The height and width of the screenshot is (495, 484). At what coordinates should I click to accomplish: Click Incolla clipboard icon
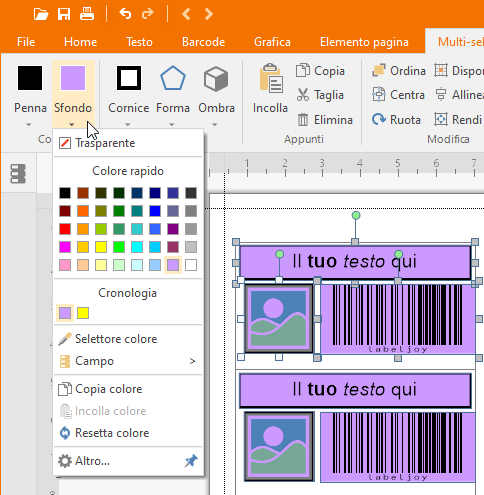click(270, 78)
